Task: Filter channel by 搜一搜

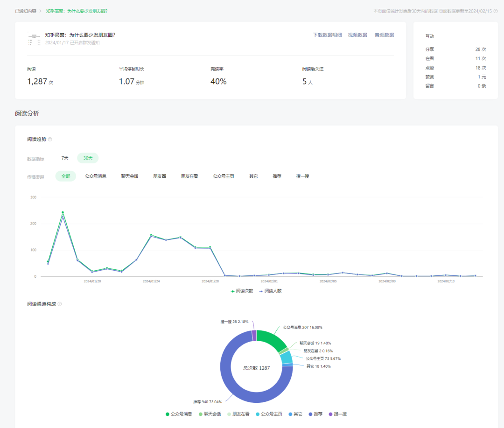Action: pos(302,176)
